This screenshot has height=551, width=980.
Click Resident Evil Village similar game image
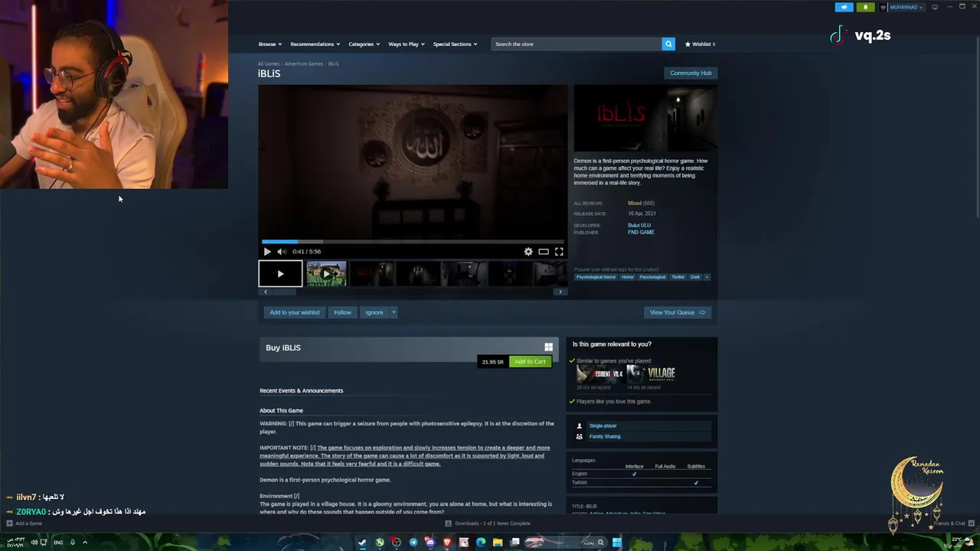click(652, 373)
